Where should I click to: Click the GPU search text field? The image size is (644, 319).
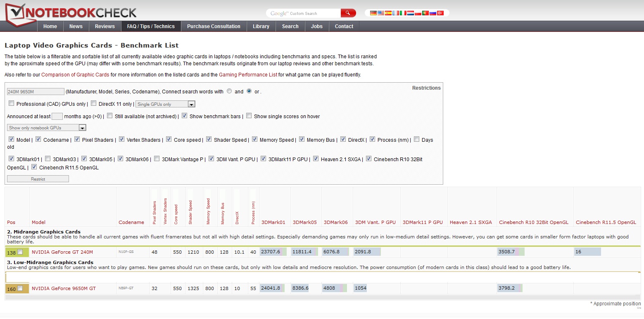(x=36, y=92)
